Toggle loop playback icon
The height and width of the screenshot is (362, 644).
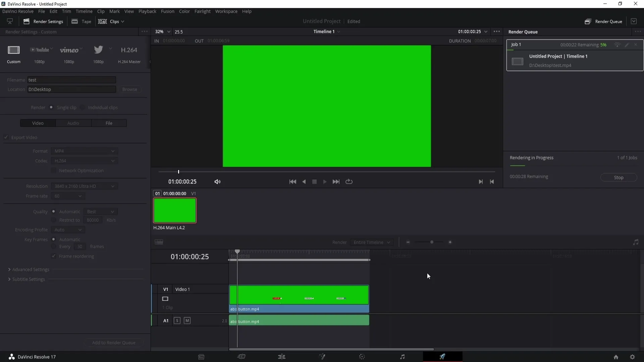coord(349,182)
